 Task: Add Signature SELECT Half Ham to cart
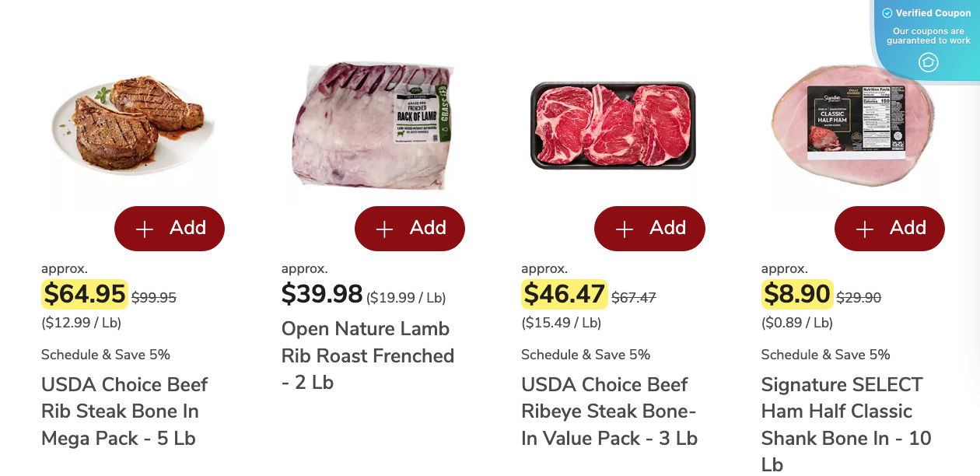coord(889,228)
